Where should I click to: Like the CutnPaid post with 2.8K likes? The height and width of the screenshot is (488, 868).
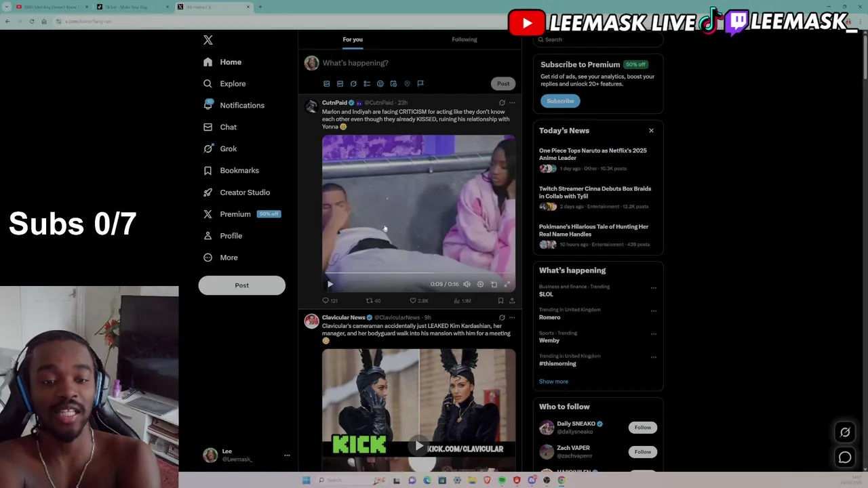click(x=418, y=300)
